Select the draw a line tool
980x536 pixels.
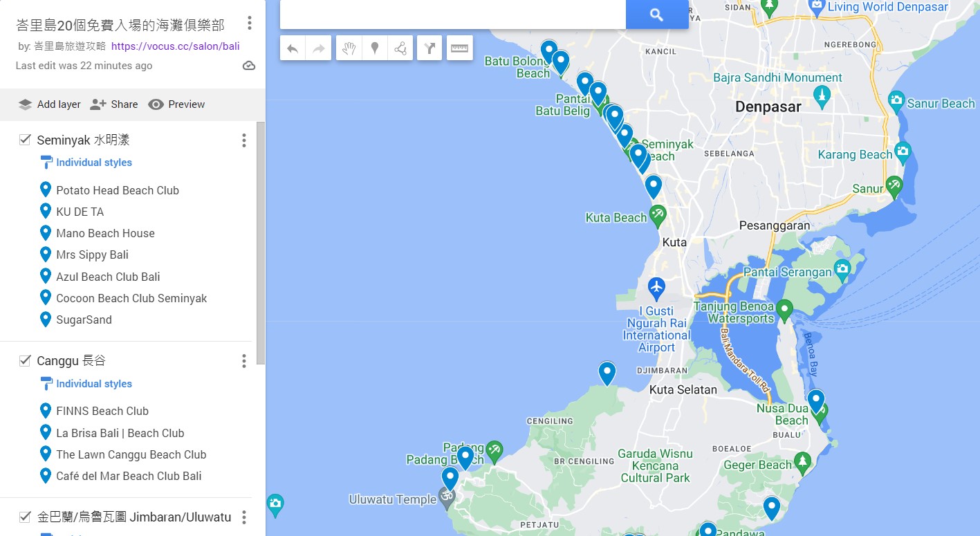[x=400, y=48]
